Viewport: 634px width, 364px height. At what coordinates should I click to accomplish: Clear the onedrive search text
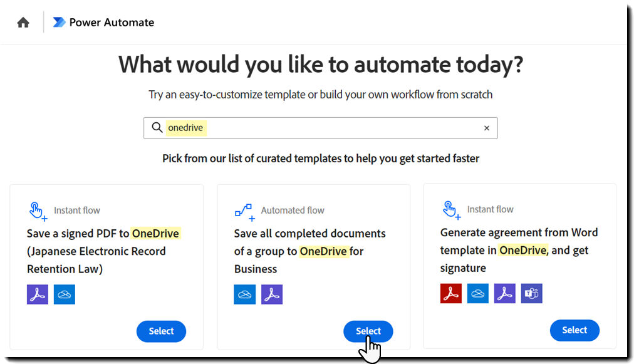point(487,128)
